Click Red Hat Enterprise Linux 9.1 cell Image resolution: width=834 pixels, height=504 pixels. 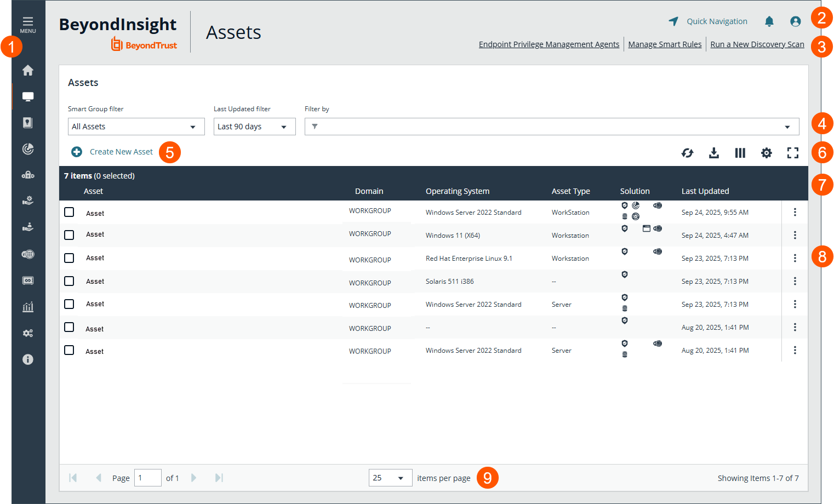click(469, 259)
